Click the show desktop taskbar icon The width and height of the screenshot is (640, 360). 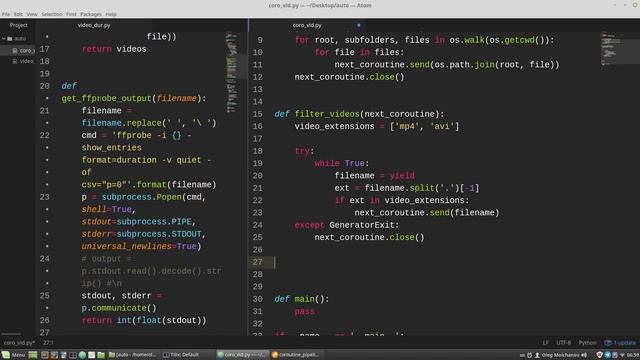tap(33, 355)
